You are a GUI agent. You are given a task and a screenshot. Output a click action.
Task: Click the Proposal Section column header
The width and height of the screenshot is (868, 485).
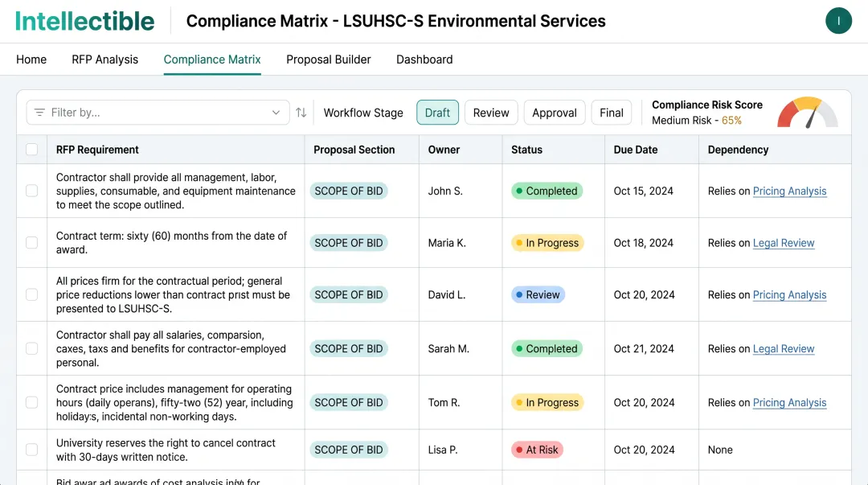tap(354, 150)
